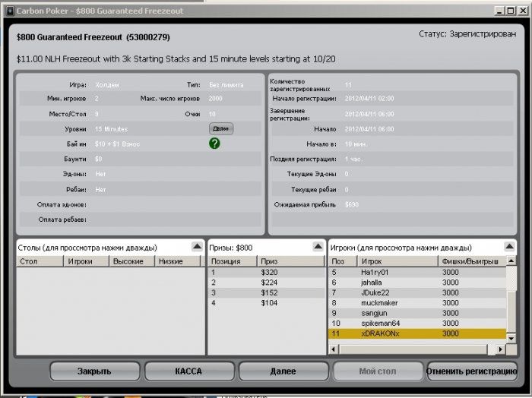The width and height of the screenshot is (532, 398).
Task: Click the horizontal scroll left arrow
Action: coord(334,349)
